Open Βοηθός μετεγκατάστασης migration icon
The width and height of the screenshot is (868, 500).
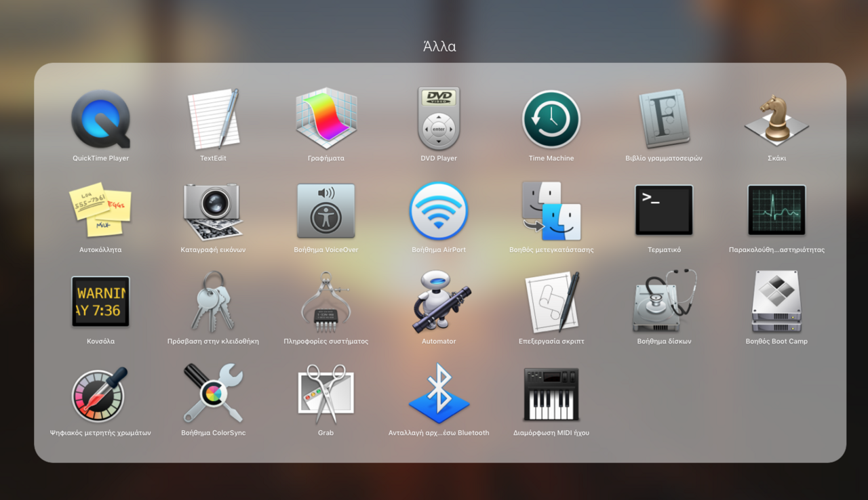tap(551, 210)
